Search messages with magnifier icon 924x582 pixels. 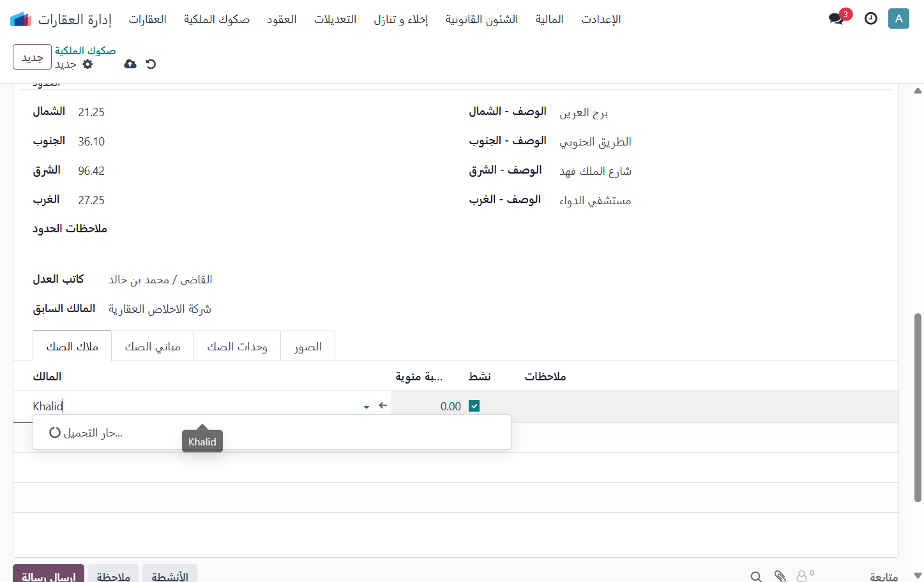(x=756, y=577)
